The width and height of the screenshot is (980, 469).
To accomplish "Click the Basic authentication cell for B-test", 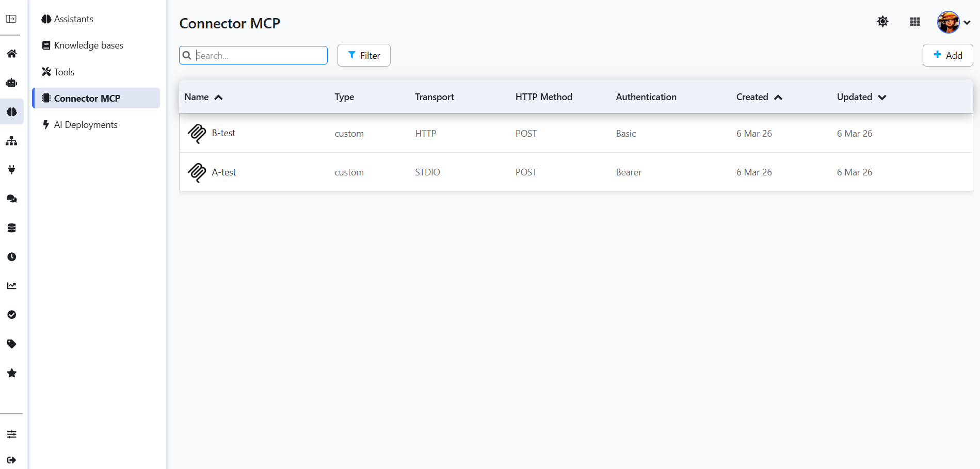I will (626, 134).
